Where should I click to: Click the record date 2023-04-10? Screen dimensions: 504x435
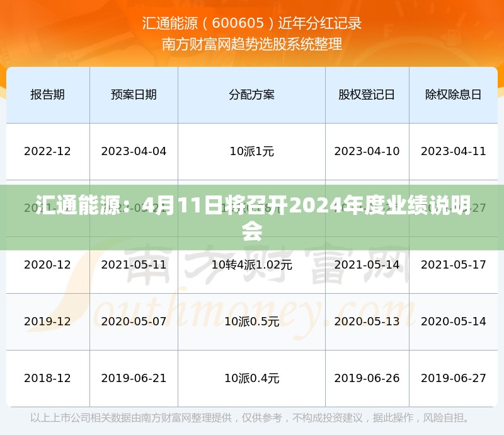click(367, 151)
